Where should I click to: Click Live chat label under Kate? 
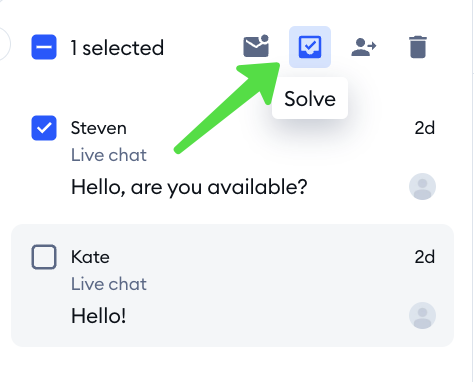pyautogui.click(x=109, y=284)
